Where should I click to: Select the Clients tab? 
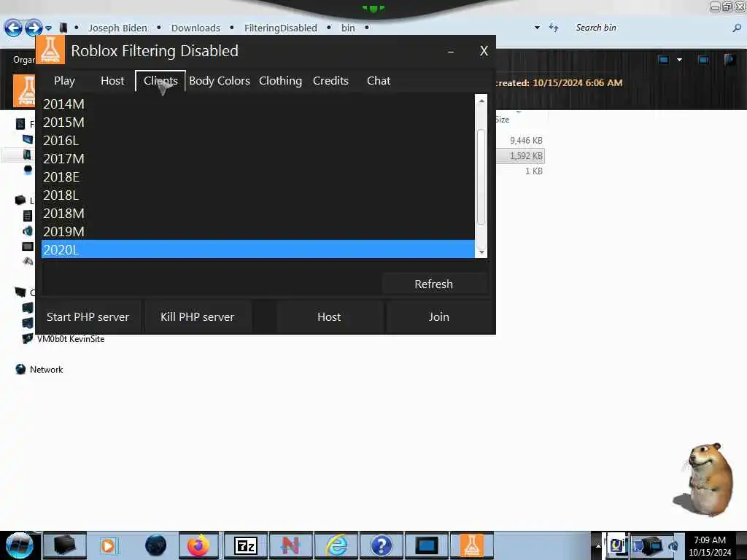[160, 81]
